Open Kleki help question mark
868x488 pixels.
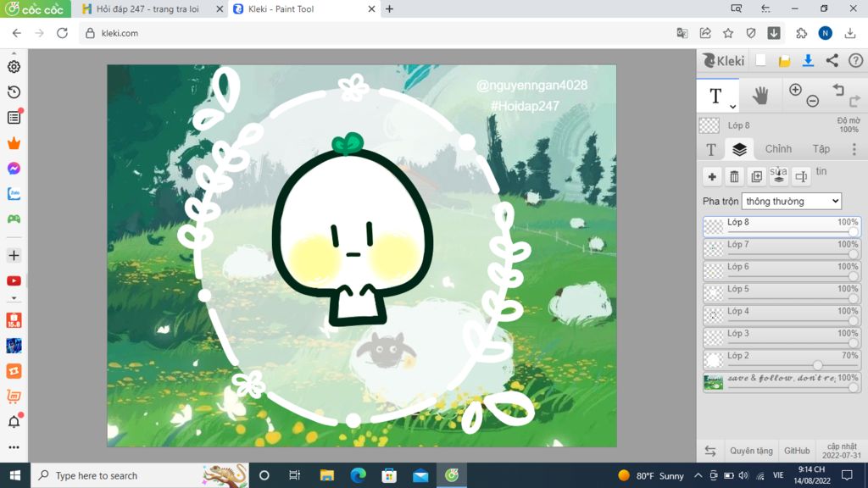point(856,60)
